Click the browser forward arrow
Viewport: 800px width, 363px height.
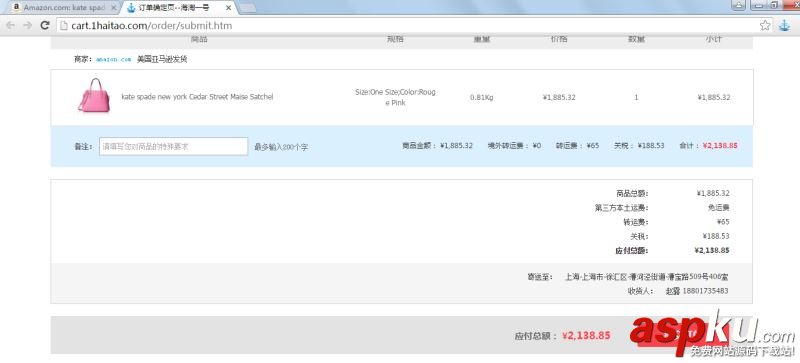point(28,25)
